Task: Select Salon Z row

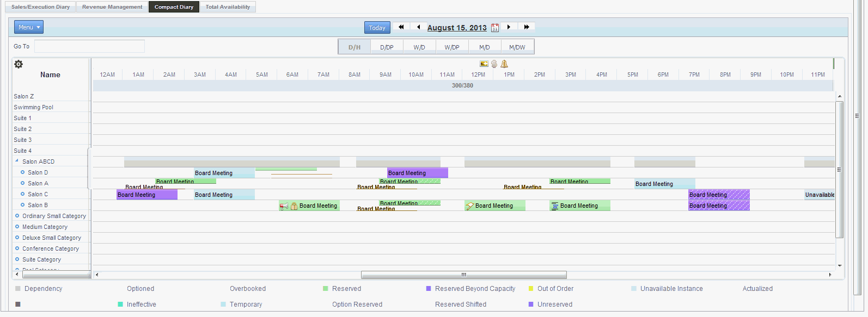Action: [x=52, y=96]
